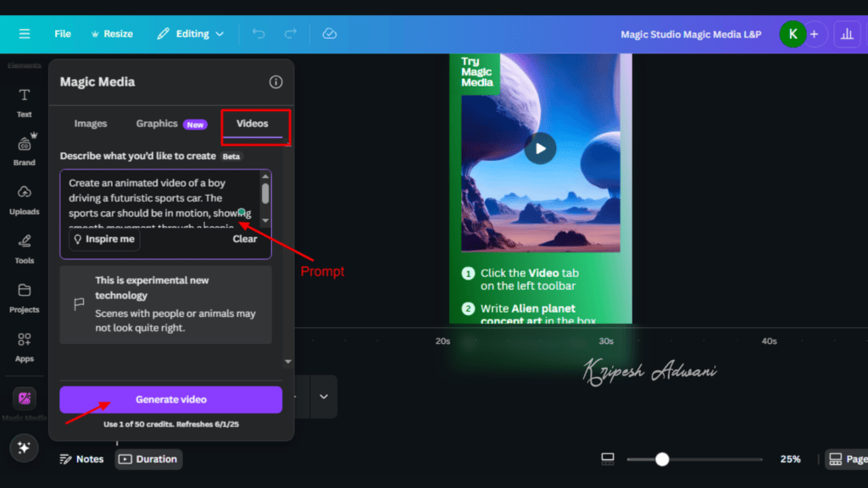
Task: Click the Generate video button
Action: (170, 399)
